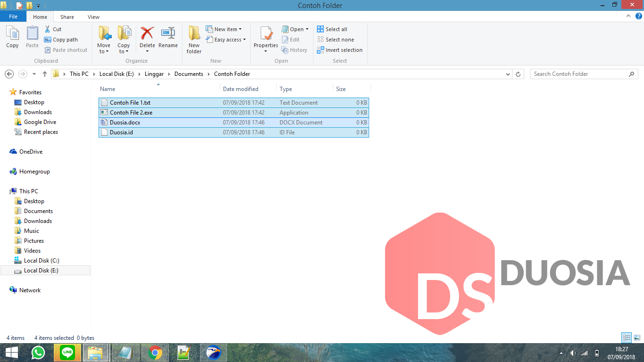Click Local Disk (E:) in address bar

pyautogui.click(x=117, y=74)
